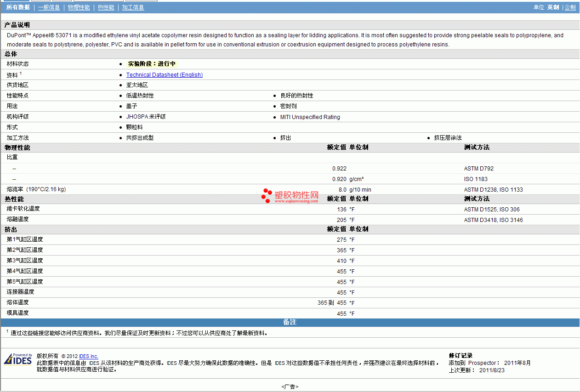580x392 pixels.
Task: Click the red dots watermark logo
Action: [x=267, y=196]
